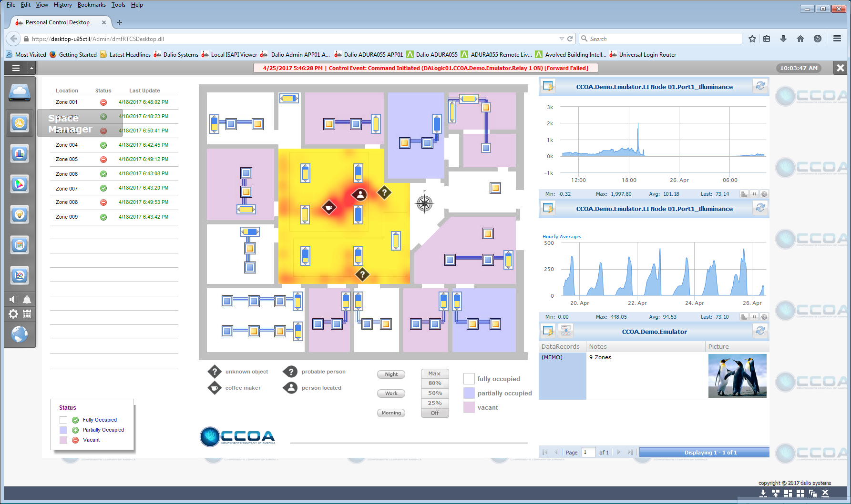This screenshot has width=851, height=504.
Task: Click the coffee maker marker on floor plan
Action: tap(329, 207)
